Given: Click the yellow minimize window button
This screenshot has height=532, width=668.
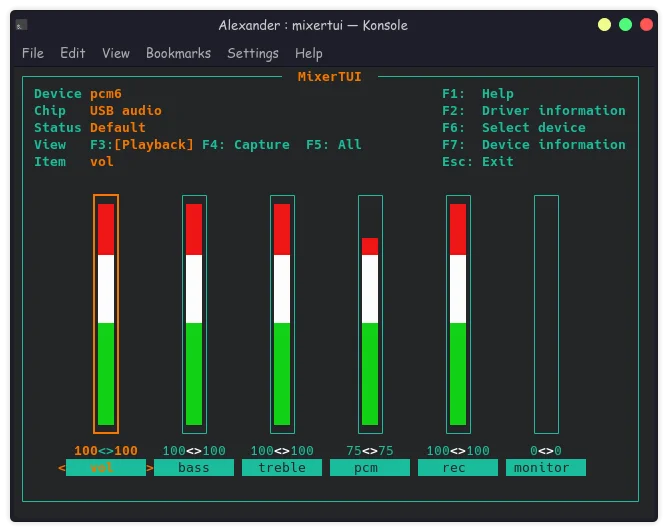Looking at the screenshot, I should click(x=604, y=25).
